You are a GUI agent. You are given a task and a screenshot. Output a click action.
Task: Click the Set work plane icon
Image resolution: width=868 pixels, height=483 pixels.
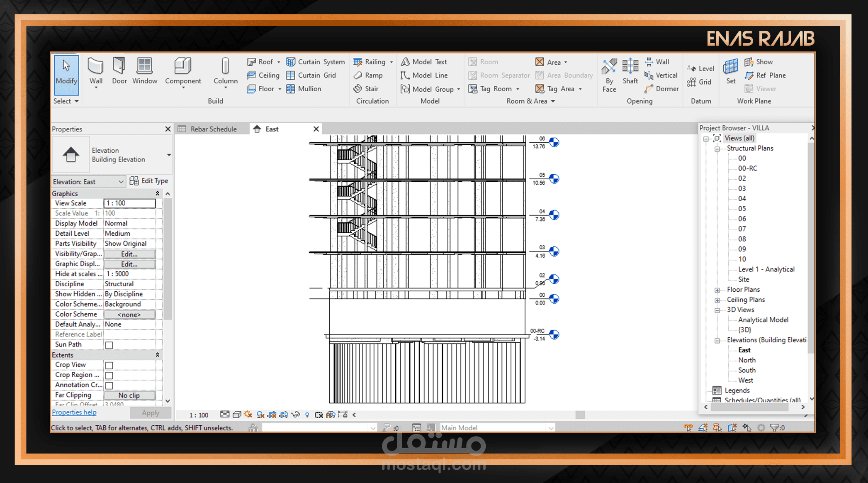point(731,66)
